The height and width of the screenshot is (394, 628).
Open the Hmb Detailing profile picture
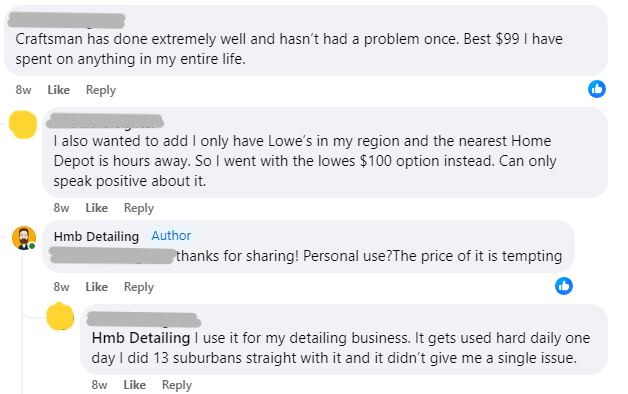pyautogui.click(x=24, y=238)
